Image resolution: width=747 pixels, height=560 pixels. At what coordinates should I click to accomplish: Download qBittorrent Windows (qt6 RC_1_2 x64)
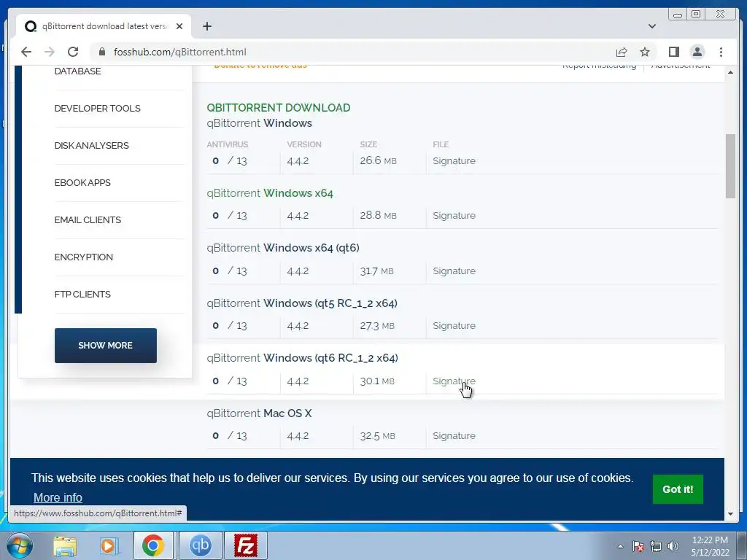pyautogui.click(x=302, y=357)
